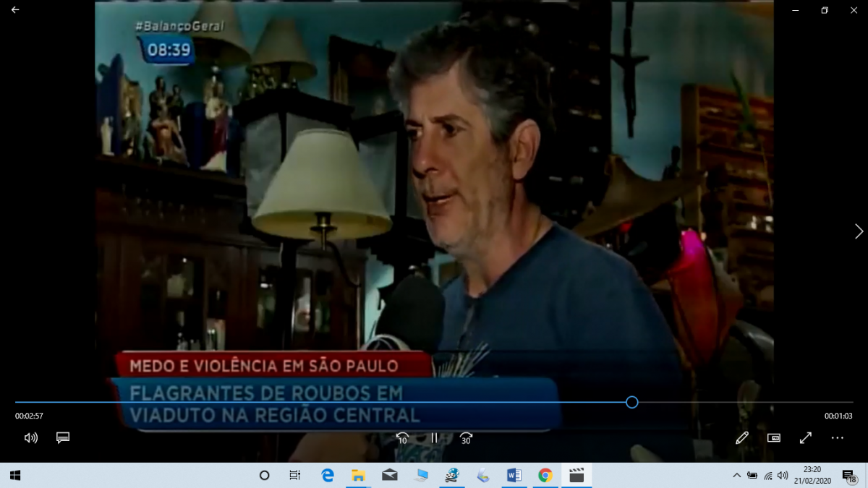Open Task View on taskbar

pyautogui.click(x=294, y=475)
